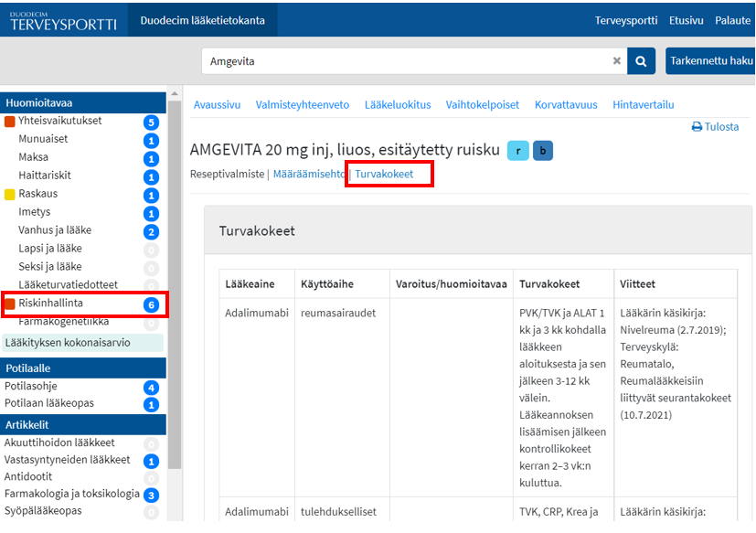Click the Imetys count badge
The image size is (756, 533).
click(152, 214)
